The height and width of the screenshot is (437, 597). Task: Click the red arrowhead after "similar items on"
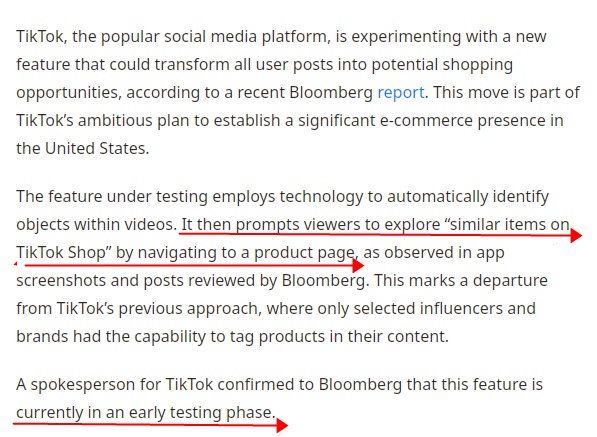576,236
